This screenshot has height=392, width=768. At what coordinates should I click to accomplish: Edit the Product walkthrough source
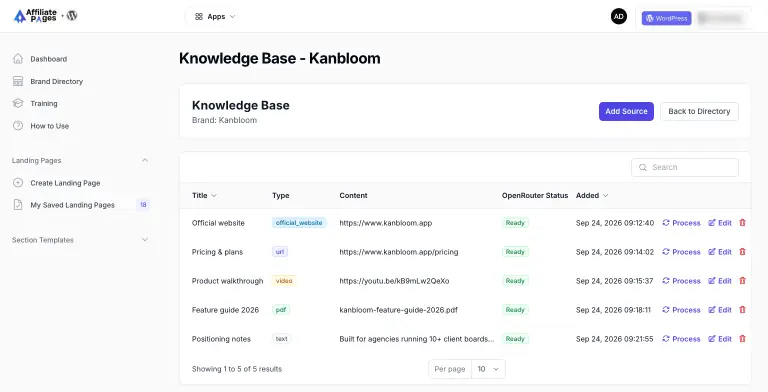tap(720, 281)
